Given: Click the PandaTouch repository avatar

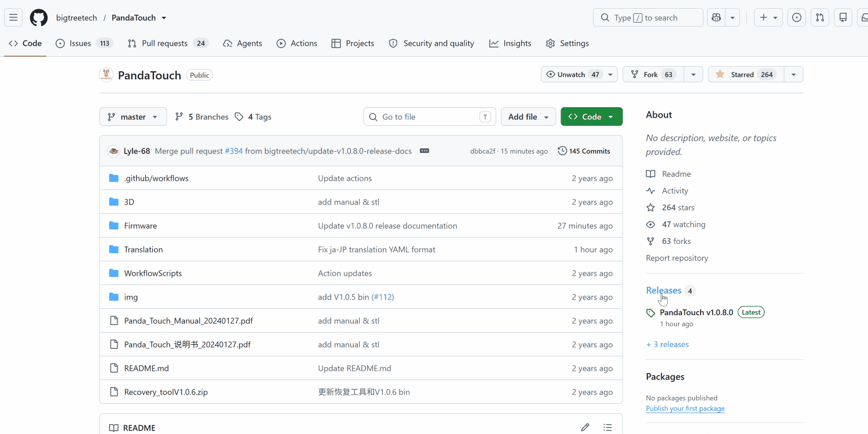Looking at the screenshot, I should (x=106, y=75).
